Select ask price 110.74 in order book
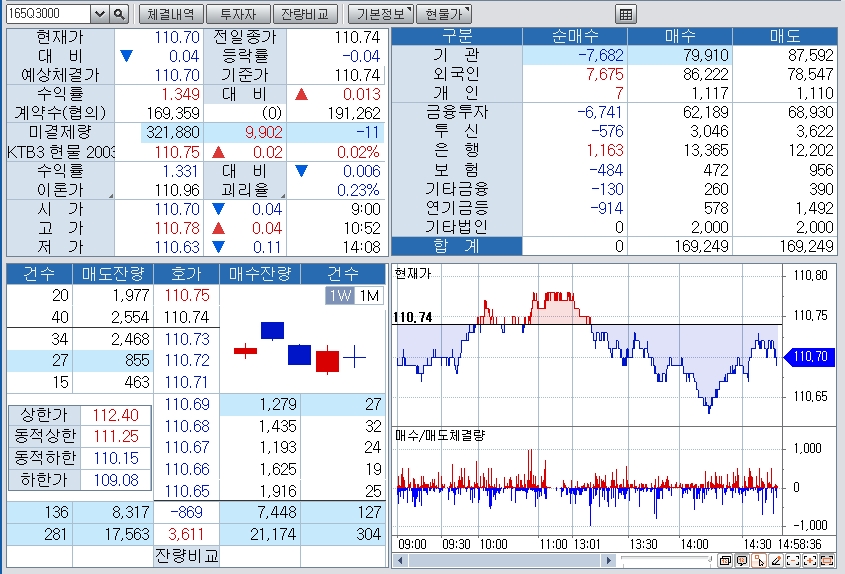This screenshot has width=845, height=574. [186, 317]
